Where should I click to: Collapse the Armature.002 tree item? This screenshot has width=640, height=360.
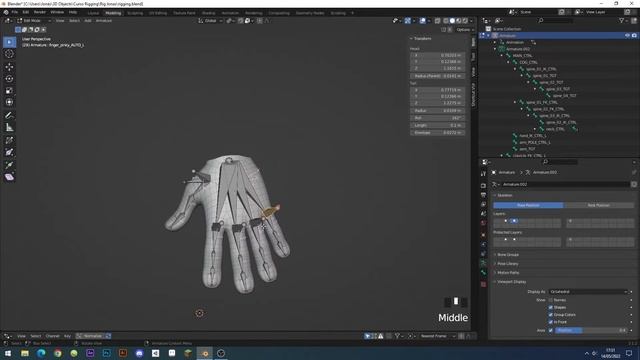coord(495,49)
